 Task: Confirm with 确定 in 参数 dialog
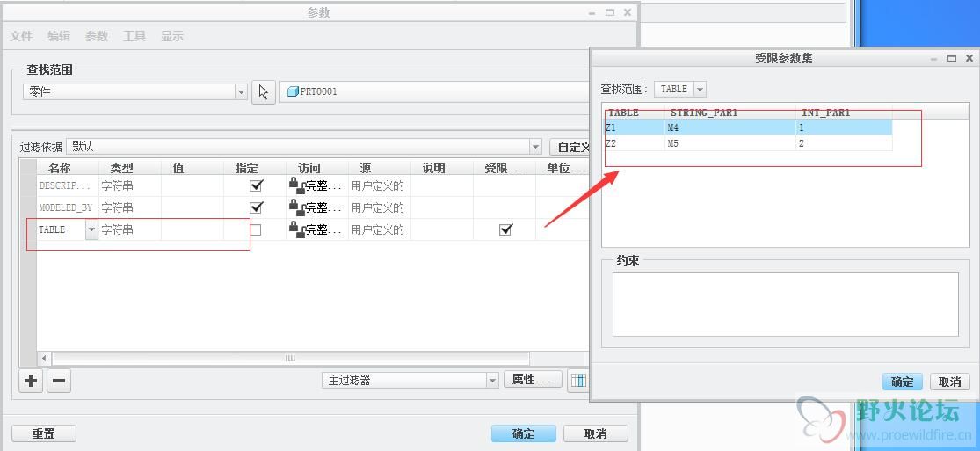(524, 433)
